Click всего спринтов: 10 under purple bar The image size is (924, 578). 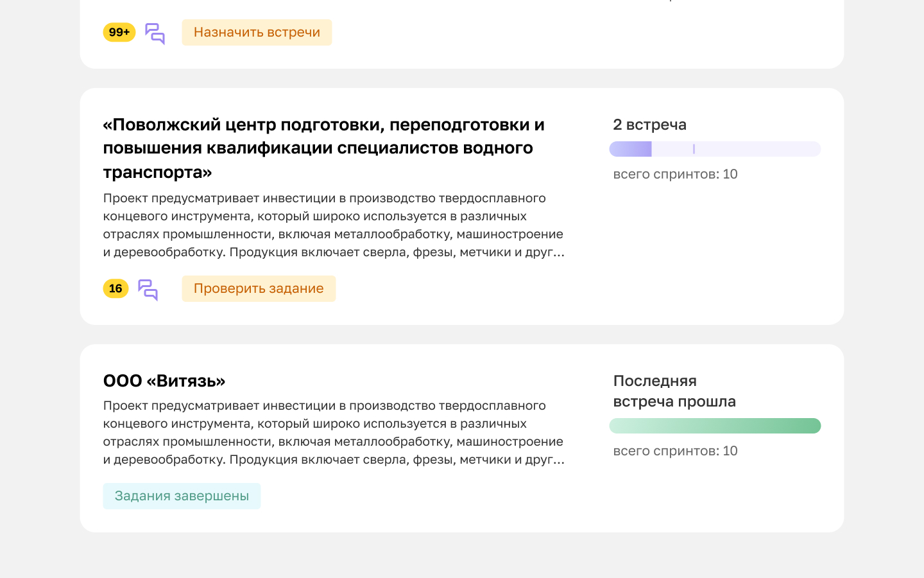(675, 174)
